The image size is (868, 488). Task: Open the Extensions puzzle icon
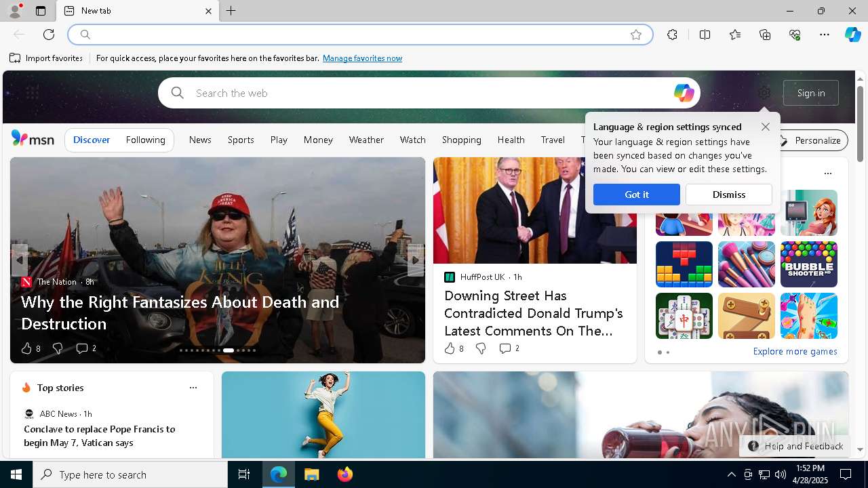[672, 35]
